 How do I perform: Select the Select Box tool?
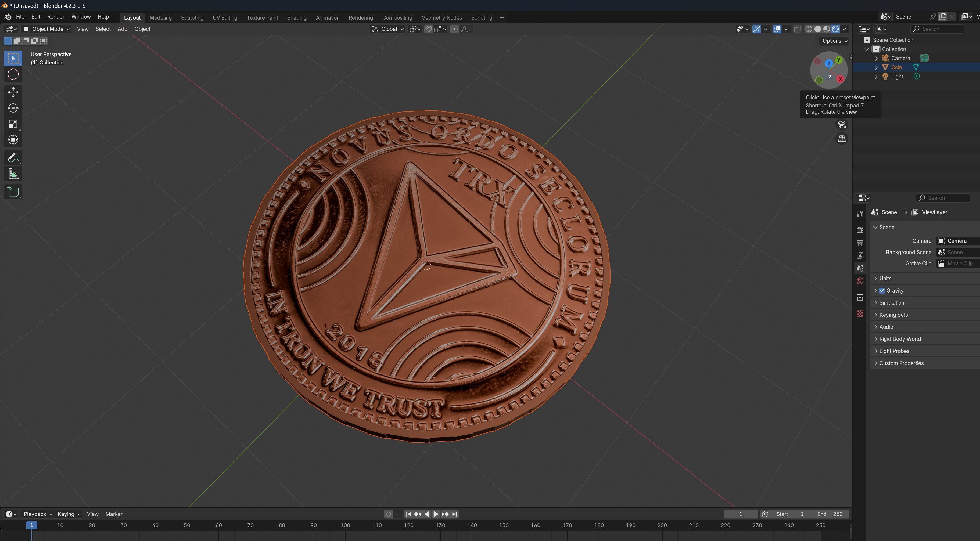pyautogui.click(x=13, y=58)
